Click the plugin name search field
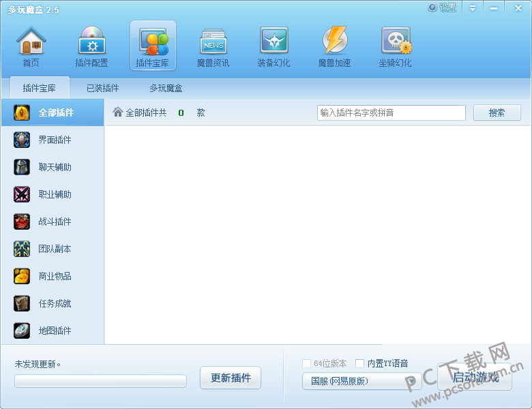Screen dimensions: 532x409 tap(391, 112)
